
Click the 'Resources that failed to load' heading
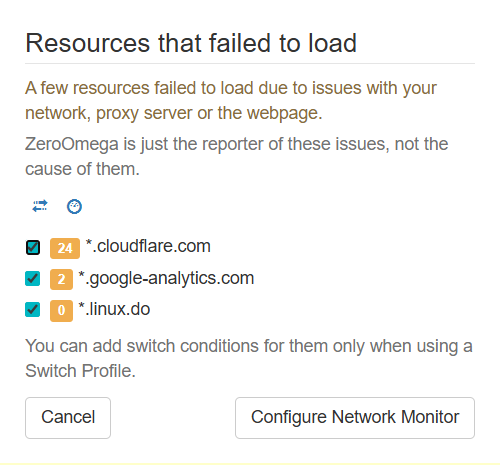[x=191, y=43]
